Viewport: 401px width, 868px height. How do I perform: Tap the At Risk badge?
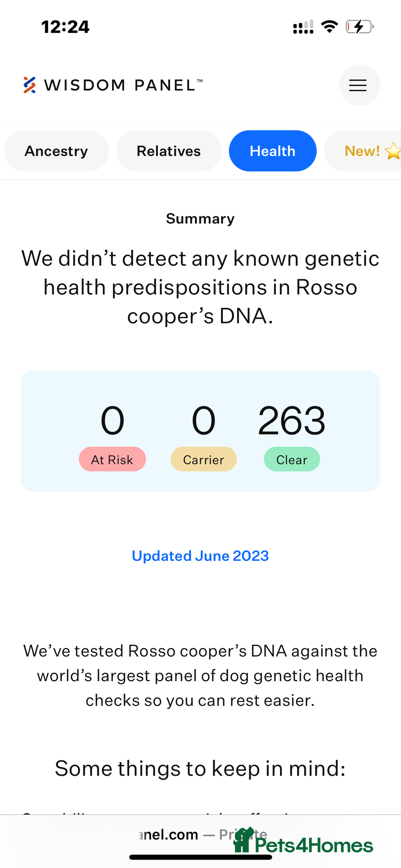[x=112, y=459]
